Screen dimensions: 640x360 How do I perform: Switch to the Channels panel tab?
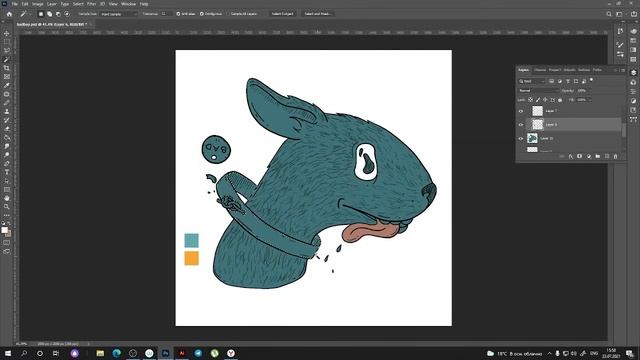coord(540,70)
